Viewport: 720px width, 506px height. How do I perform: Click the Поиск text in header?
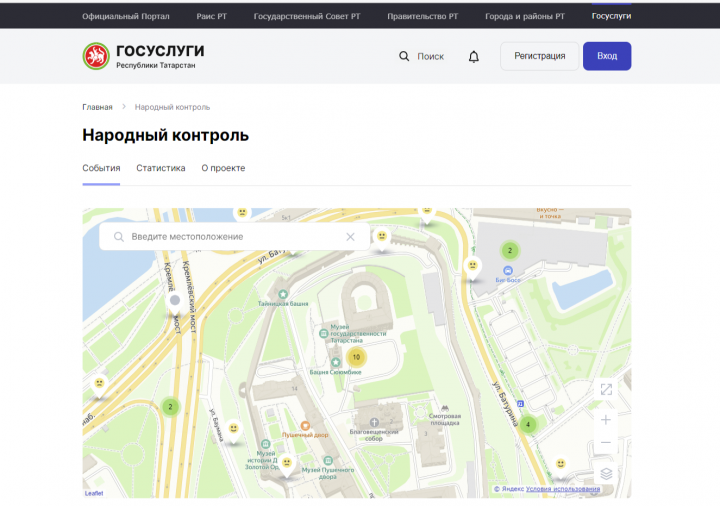coord(430,56)
